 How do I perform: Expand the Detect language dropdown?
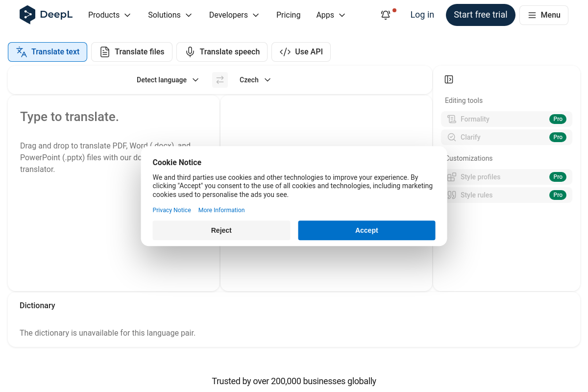click(x=168, y=80)
